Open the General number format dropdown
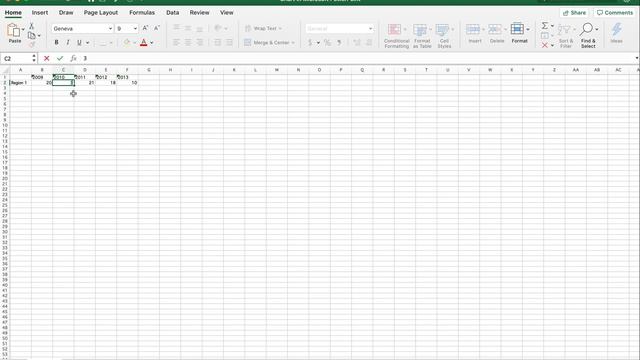The image size is (640, 360). click(x=370, y=29)
